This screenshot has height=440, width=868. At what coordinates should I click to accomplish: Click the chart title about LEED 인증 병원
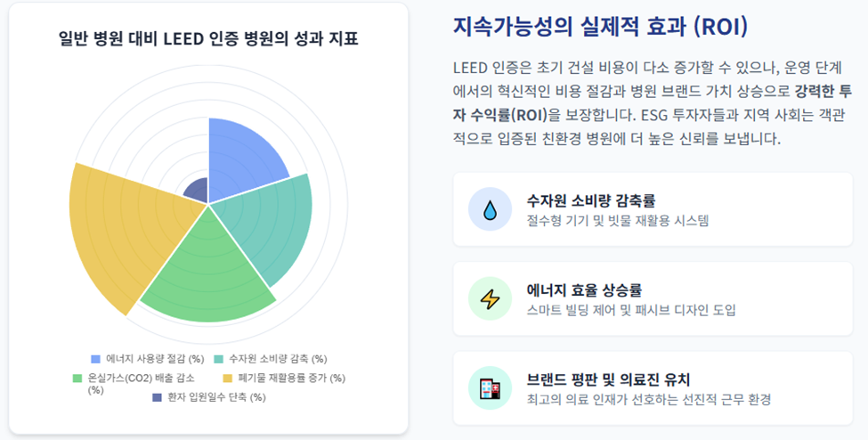(x=208, y=39)
